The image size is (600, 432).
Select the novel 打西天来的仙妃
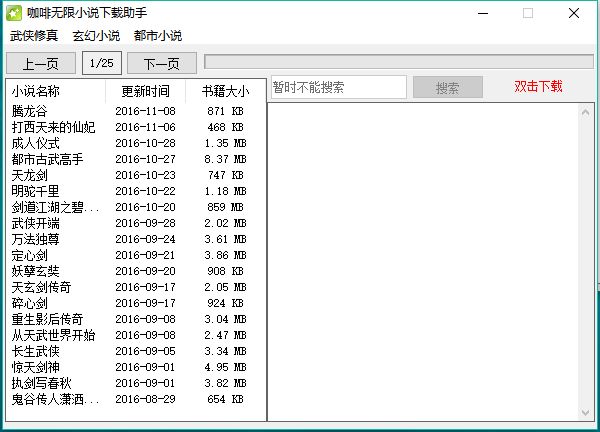pos(53,127)
